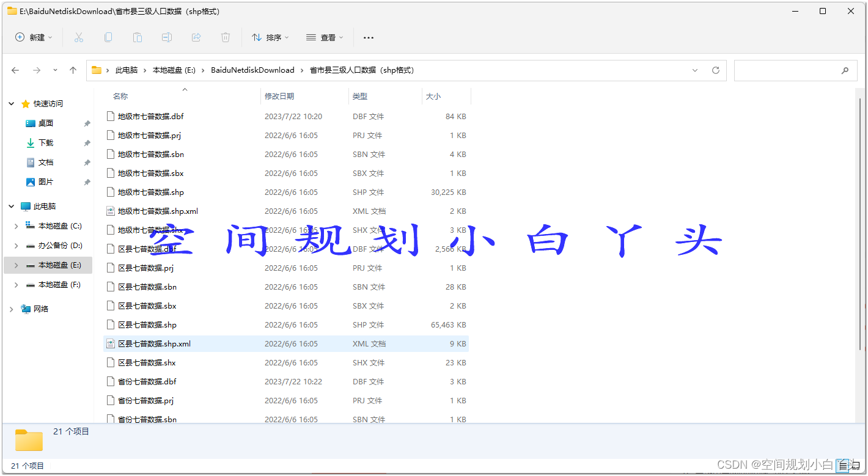Select file 省份七普数据.prj
Viewport: 868px width, 476px height.
pyautogui.click(x=145, y=400)
